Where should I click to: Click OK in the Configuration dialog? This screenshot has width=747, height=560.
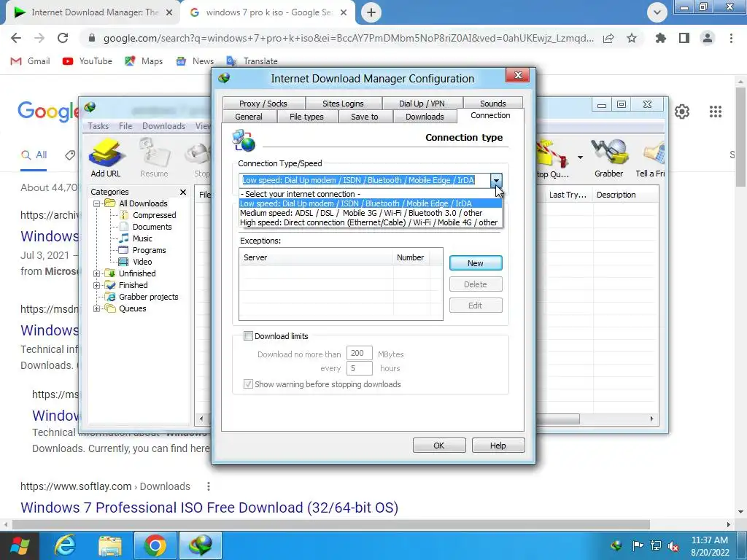coord(438,446)
